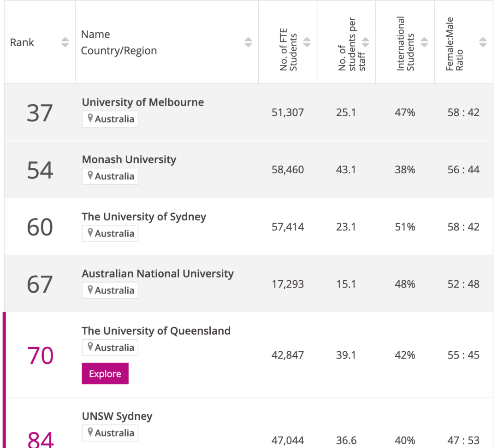Click Explore button for University of Queensland
The image size is (498, 448).
tap(105, 374)
